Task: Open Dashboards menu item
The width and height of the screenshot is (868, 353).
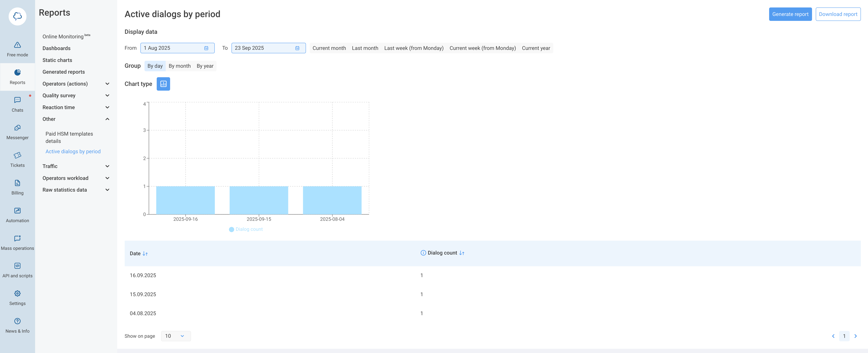Action: tap(56, 48)
